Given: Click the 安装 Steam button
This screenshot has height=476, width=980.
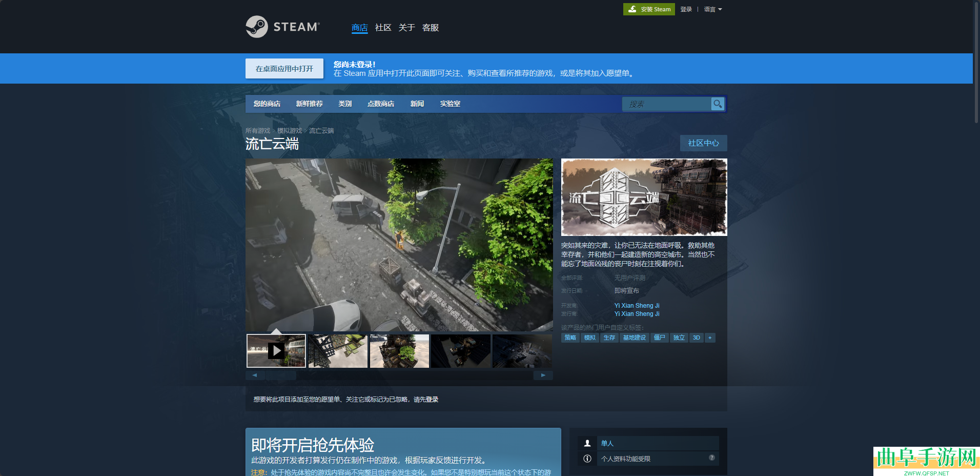Looking at the screenshot, I should (x=649, y=9).
